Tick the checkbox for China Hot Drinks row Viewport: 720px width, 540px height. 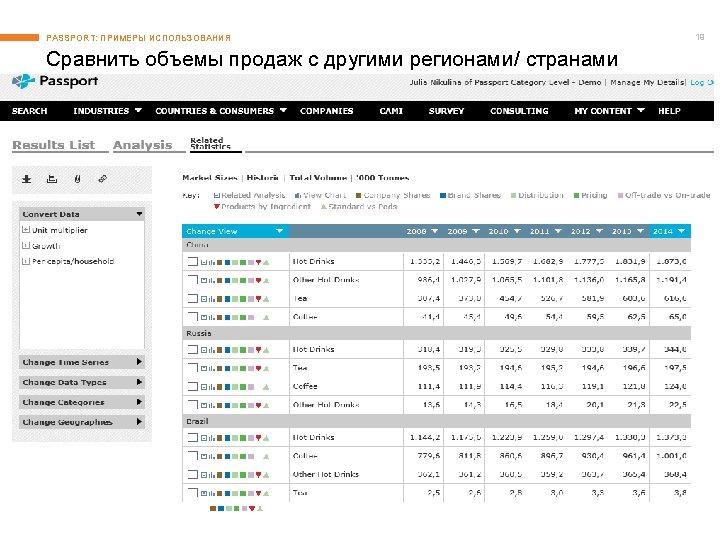pos(192,261)
